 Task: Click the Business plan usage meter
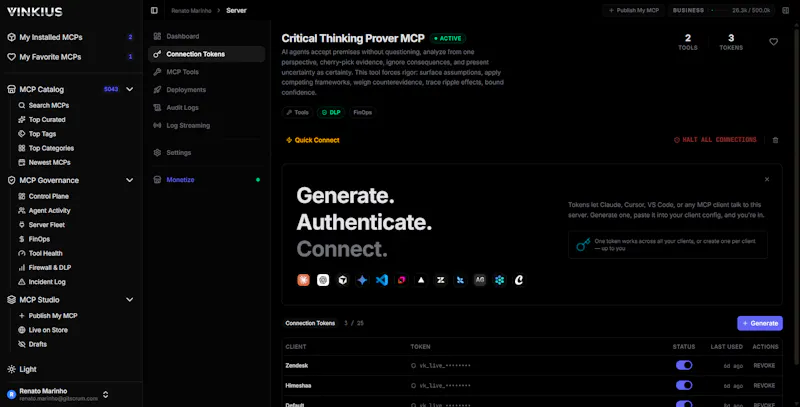click(721, 10)
